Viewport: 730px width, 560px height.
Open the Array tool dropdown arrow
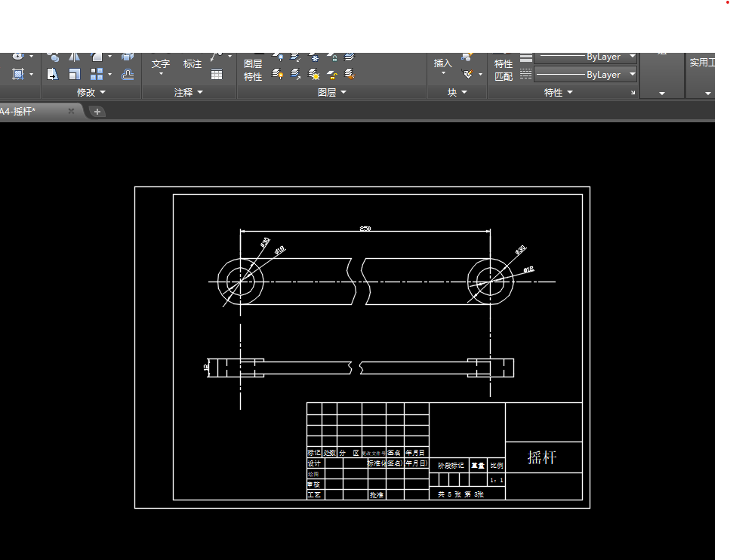[110, 74]
